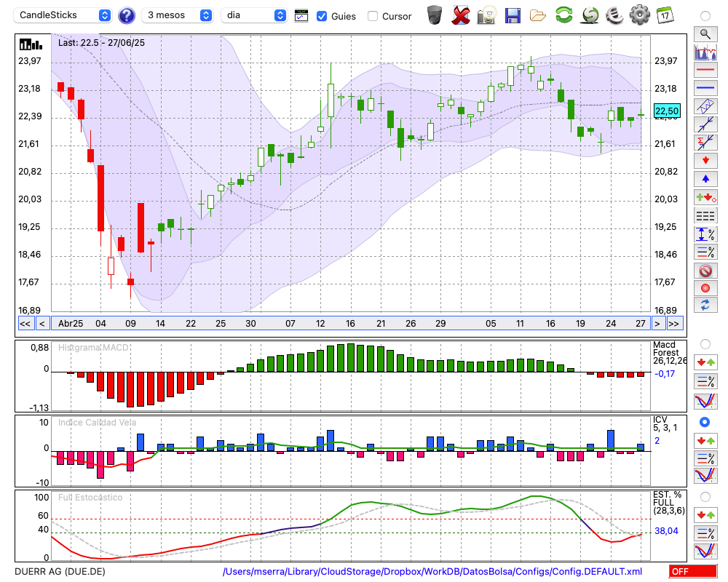Open the CandleSticks chart type dropdown
The width and height of the screenshot is (728, 582).
click(63, 15)
